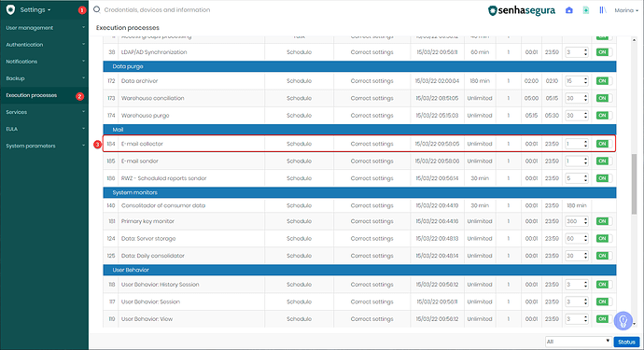Toggle ON switch for User Behavior: History Session
This screenshot has height=350, width=644.
coord(604,285)
